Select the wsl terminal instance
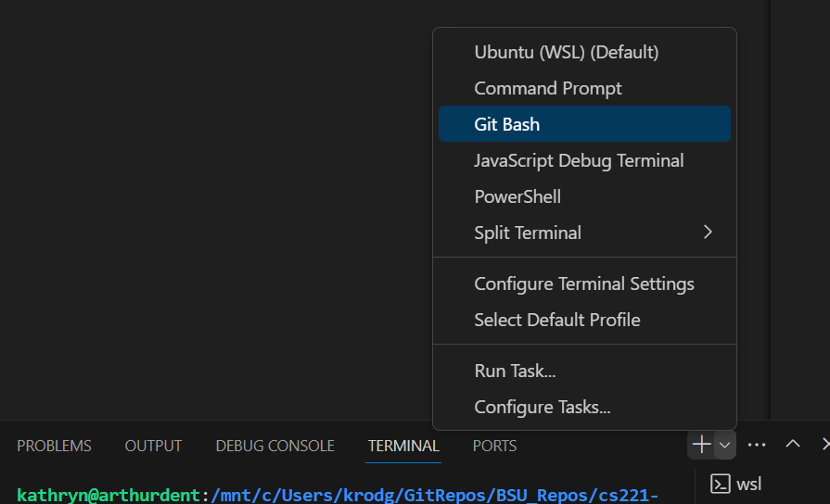Image resolution: width=830 pixels, height=504 pixels. pos(737,484)
